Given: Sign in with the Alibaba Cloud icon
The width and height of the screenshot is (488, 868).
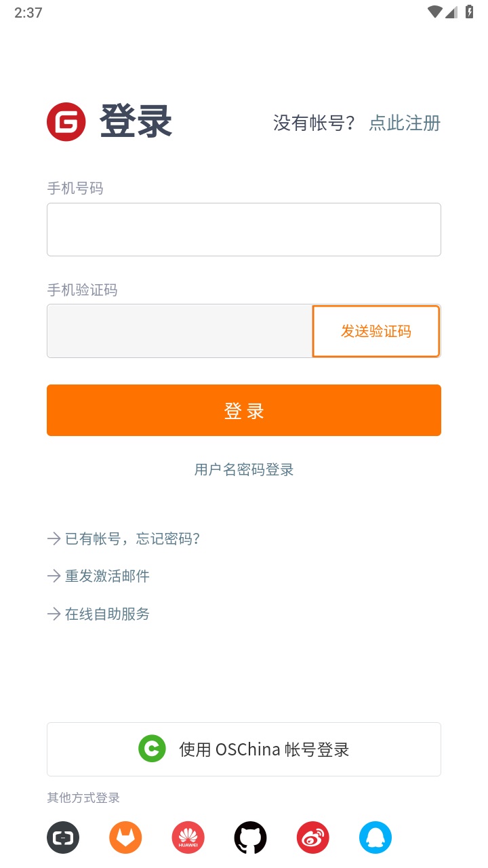Looking at the screenshot, I should click(63, 837).
